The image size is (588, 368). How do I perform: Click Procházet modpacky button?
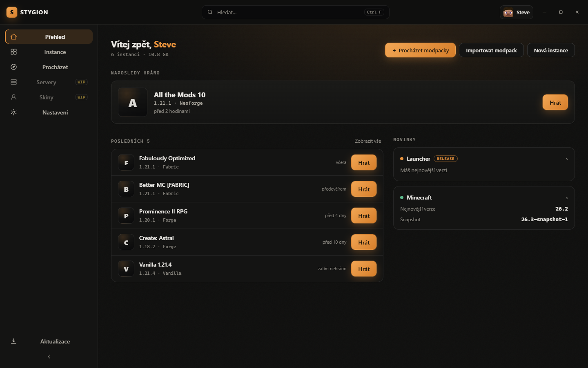coord(420,50)
